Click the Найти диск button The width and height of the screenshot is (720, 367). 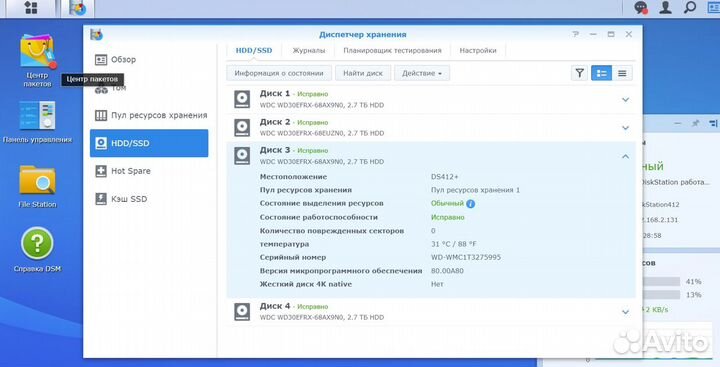(x=363, y=73)
